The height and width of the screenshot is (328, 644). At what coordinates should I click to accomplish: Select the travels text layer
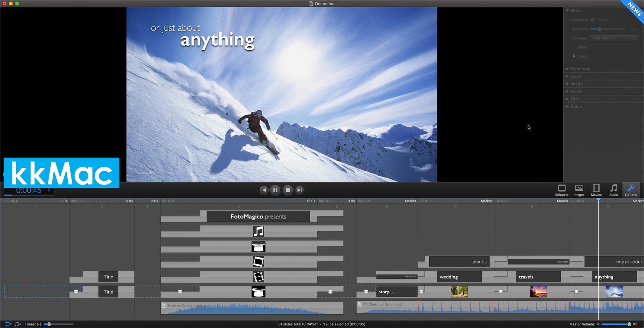pos(538,277)
